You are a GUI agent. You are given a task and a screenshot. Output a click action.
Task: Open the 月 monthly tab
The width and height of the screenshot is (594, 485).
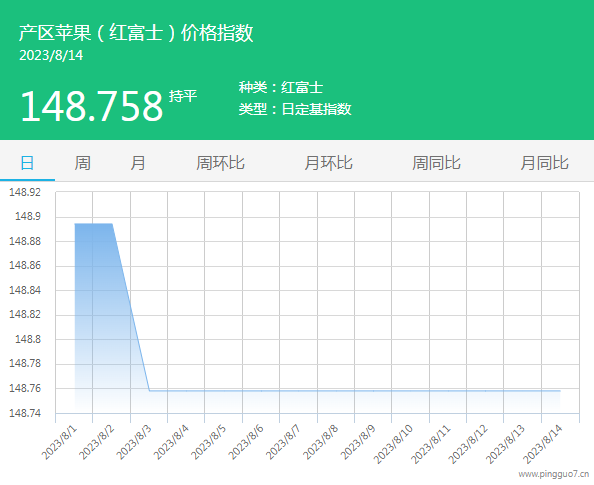138,163
